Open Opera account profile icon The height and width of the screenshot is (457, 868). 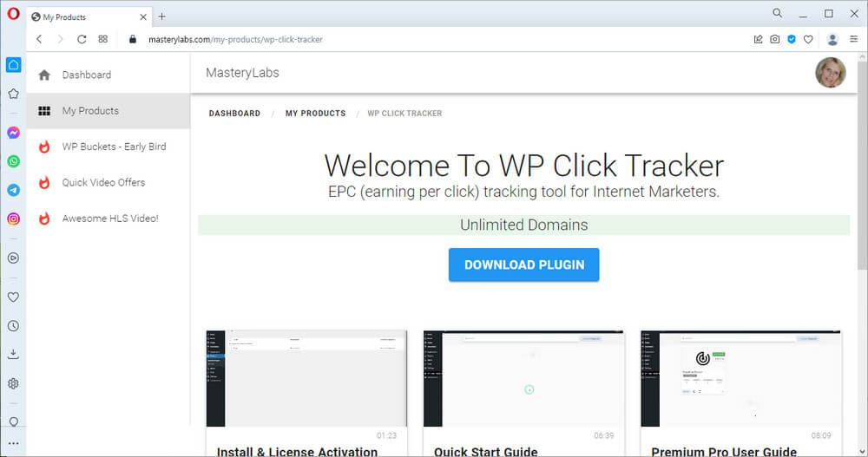832,39
